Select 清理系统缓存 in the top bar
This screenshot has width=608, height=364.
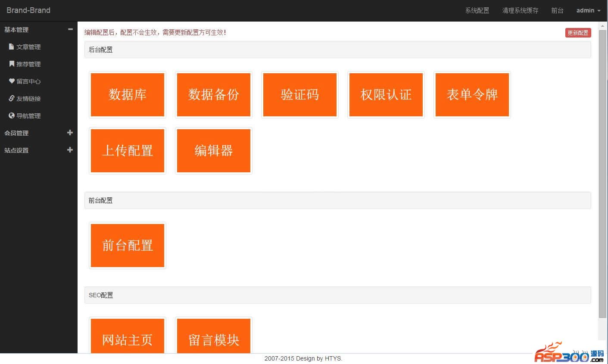click(520, 10)
